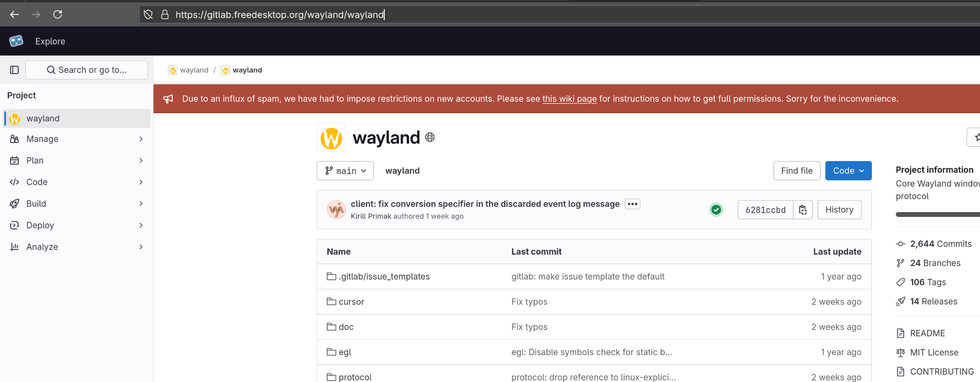Open the egl folder

[345, 352]
